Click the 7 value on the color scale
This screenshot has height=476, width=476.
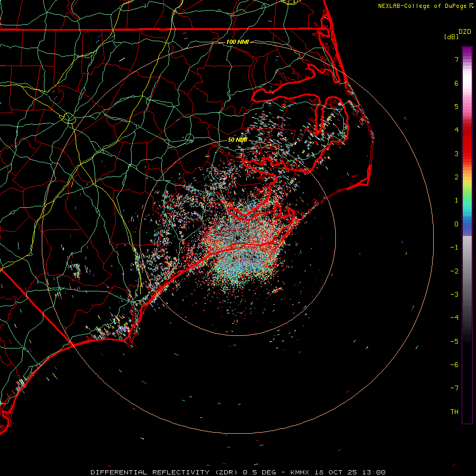point(456,59)
